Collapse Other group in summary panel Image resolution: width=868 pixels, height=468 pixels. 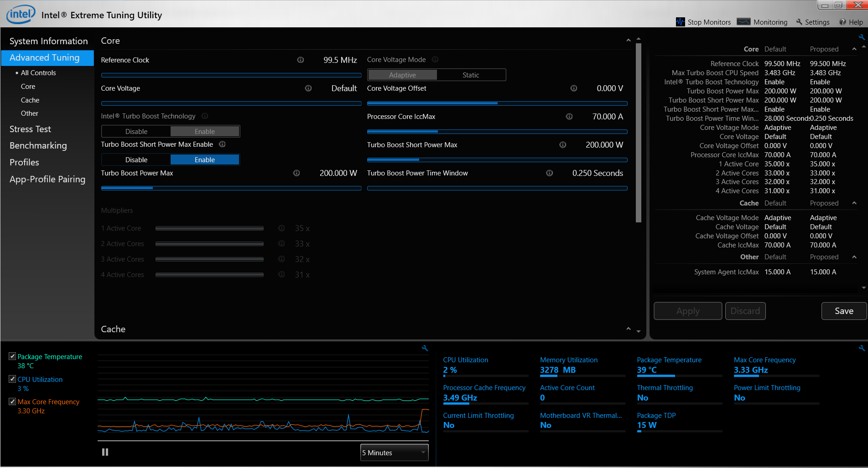(854, 257)
